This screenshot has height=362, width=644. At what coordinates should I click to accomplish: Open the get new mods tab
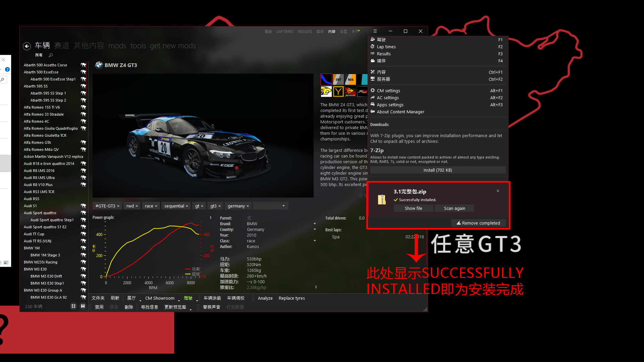(x=173, y=46)
